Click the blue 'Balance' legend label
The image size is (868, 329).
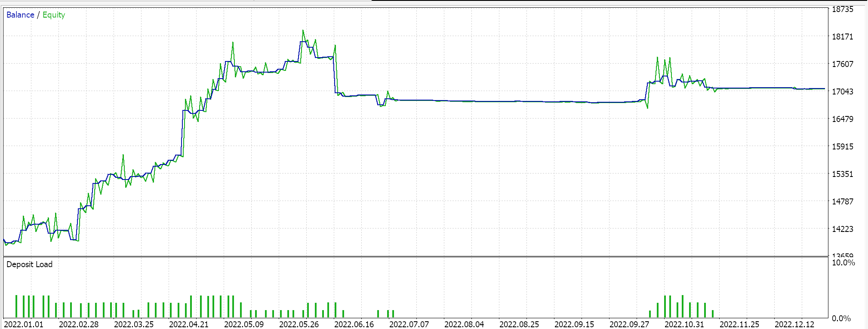pos(20,15)
